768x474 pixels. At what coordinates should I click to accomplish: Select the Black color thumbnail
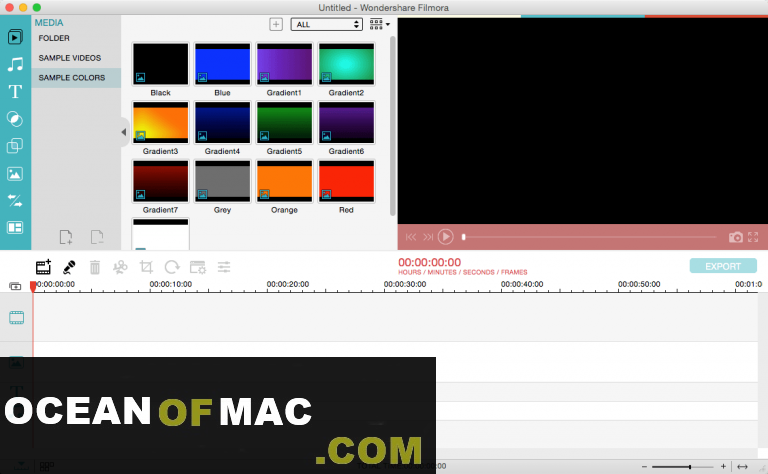click(161, 64)
